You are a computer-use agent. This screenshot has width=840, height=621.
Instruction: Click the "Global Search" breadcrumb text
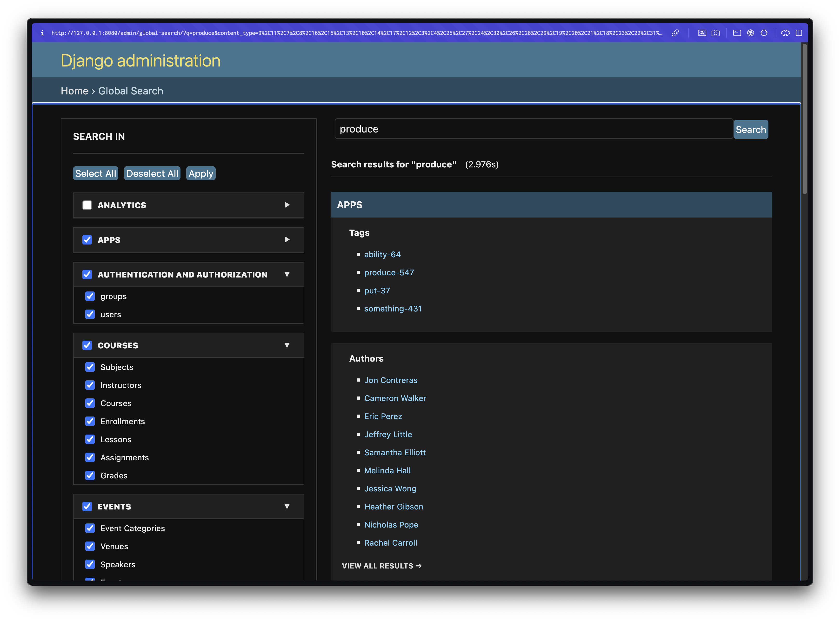(130, 91)
